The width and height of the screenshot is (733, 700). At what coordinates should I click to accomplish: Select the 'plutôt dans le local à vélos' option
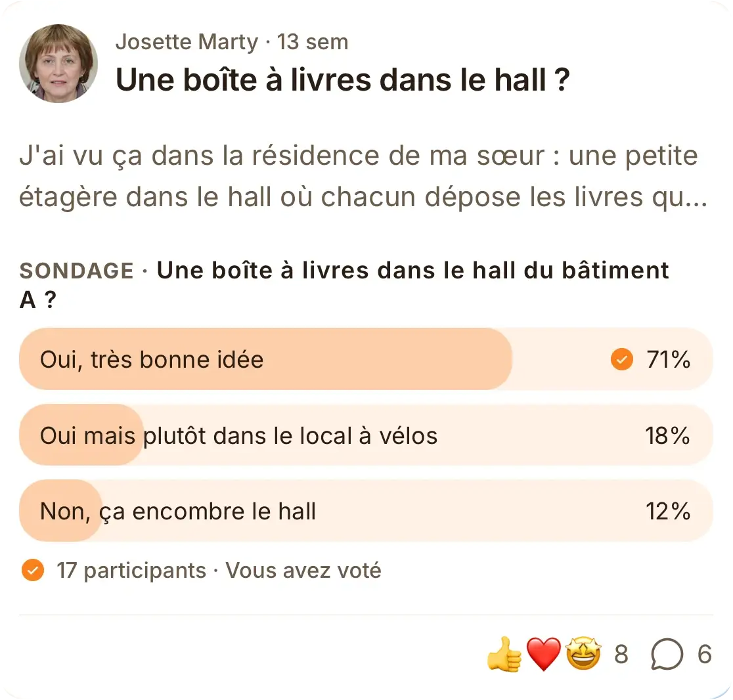coord(366,435)
